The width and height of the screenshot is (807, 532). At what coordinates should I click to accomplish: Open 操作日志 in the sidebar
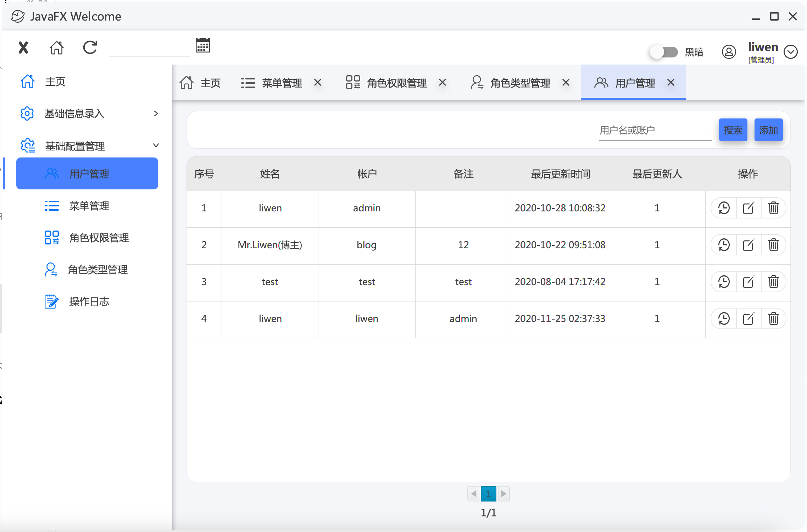pos(89,301)
